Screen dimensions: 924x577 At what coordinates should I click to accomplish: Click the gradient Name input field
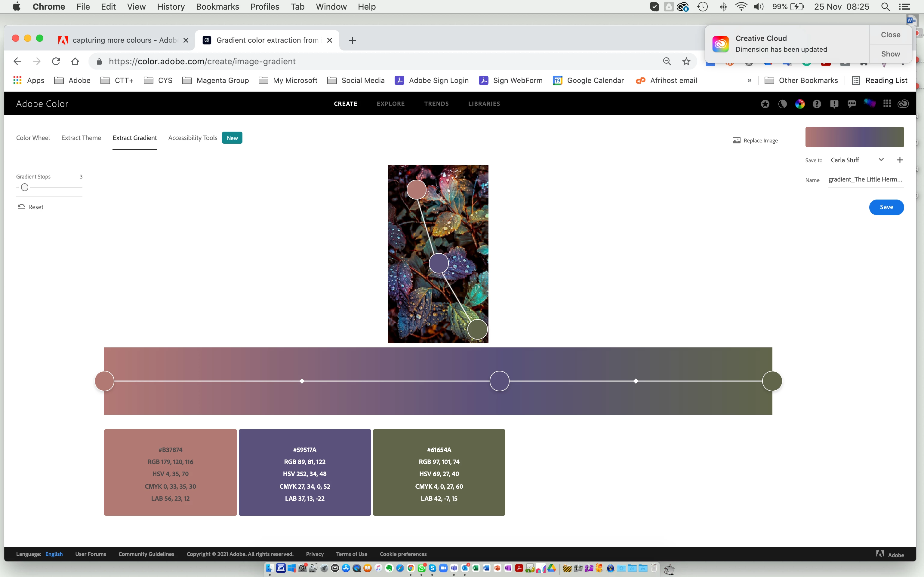coord(865,180)
